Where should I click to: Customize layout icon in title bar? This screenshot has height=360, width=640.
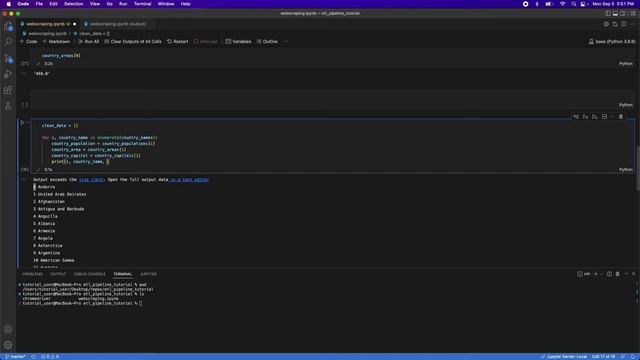click(x=633, y=13)
